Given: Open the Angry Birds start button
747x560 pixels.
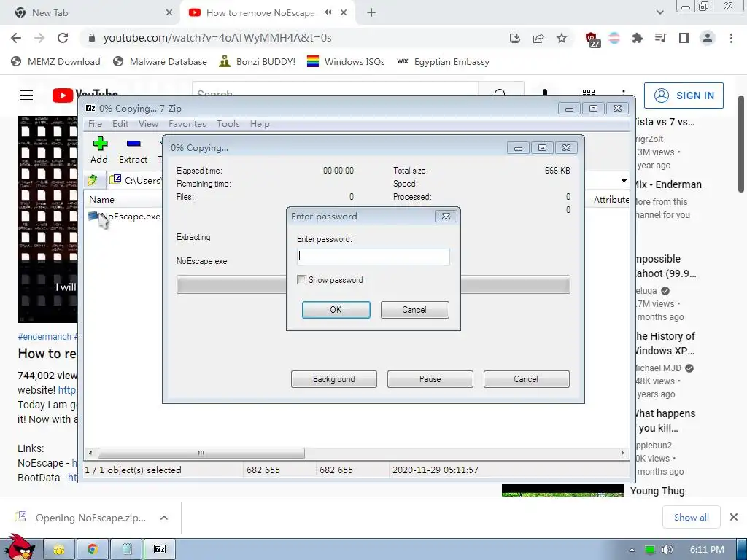Looking at the screenshot, I should point(19,548).
